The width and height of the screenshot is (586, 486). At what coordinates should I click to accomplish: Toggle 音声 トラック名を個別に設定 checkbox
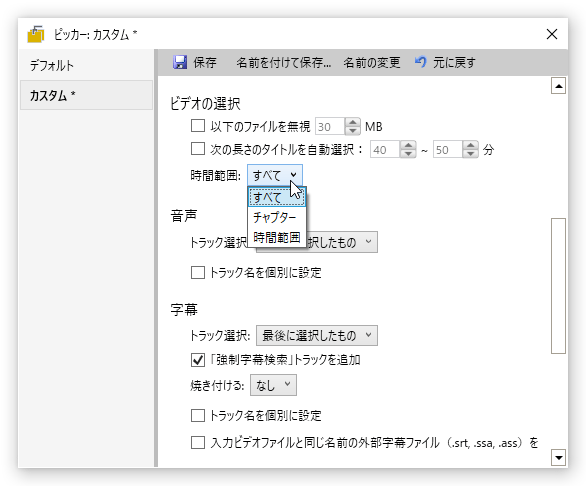tap(198, 273)
